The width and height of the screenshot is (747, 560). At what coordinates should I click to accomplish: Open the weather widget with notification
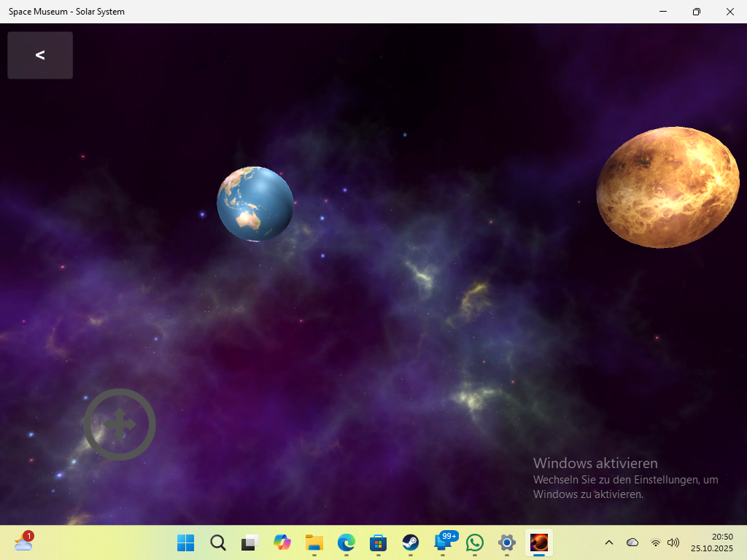(x=23, y=542)
